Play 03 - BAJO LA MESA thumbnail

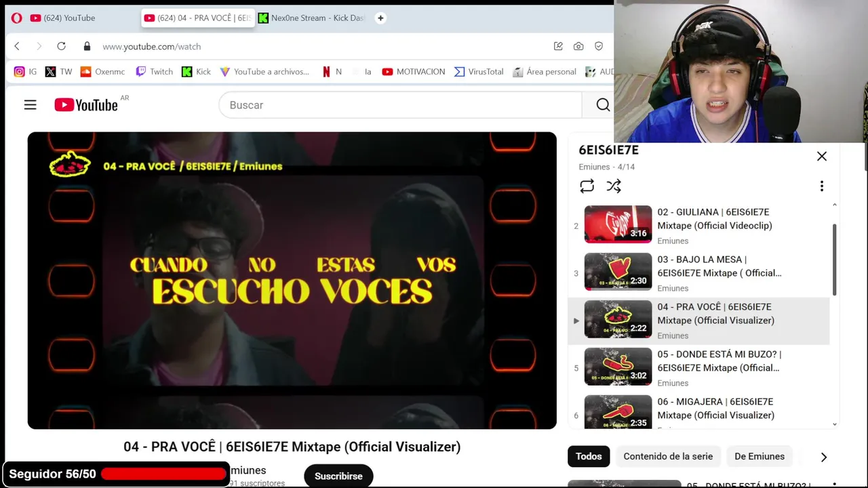[x=618, y=272]
